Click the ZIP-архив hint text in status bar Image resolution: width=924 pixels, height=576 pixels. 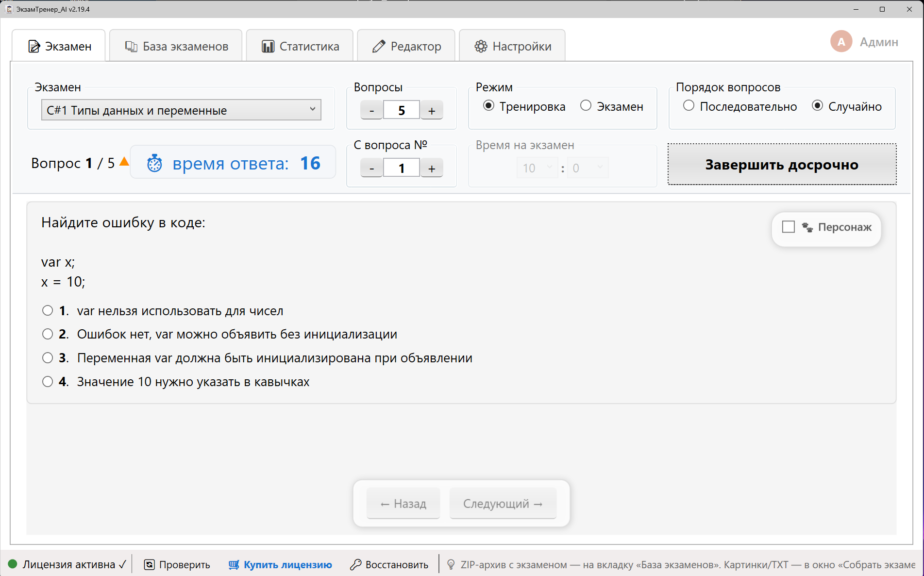coord(688,564)
